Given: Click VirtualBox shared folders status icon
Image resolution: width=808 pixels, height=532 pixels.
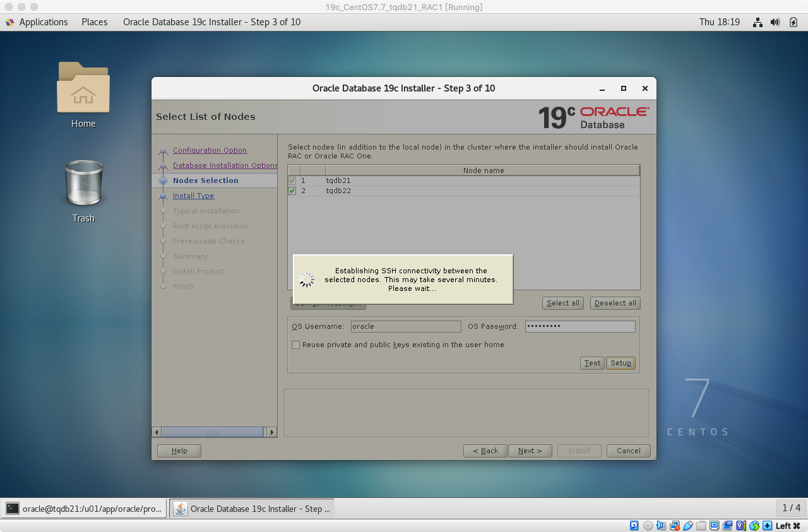Looking at the screenshot, I should click(701, 526).
